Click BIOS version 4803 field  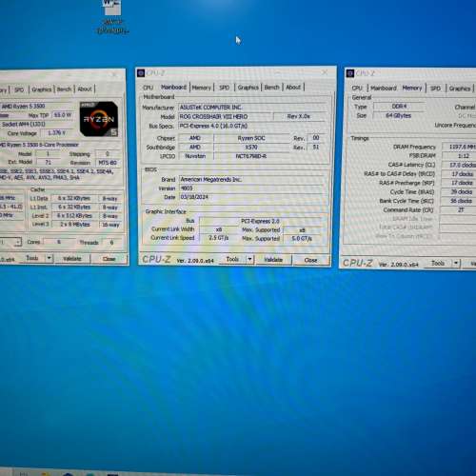(252, 188)
